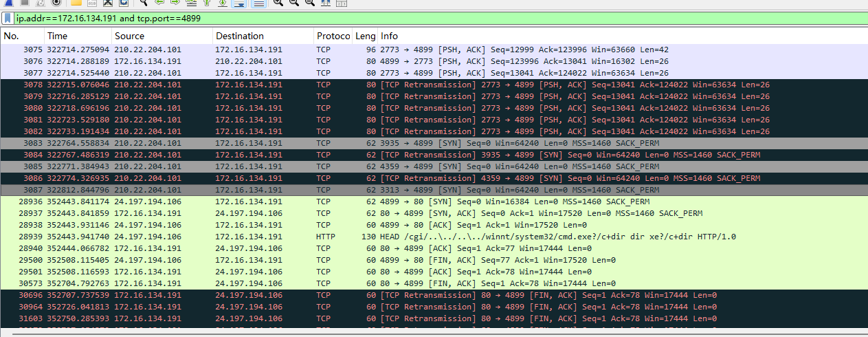Sort by the Protocol column header

tap(333, 36)
